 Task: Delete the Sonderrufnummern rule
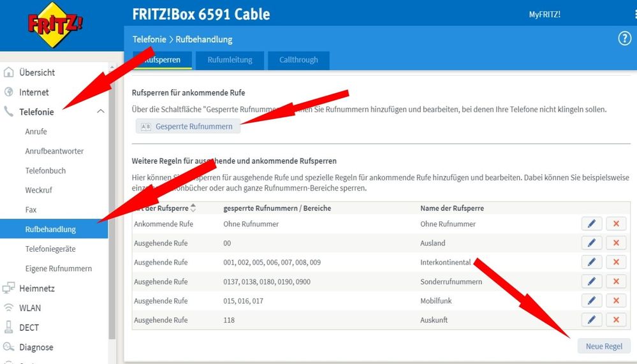(616, 281)
